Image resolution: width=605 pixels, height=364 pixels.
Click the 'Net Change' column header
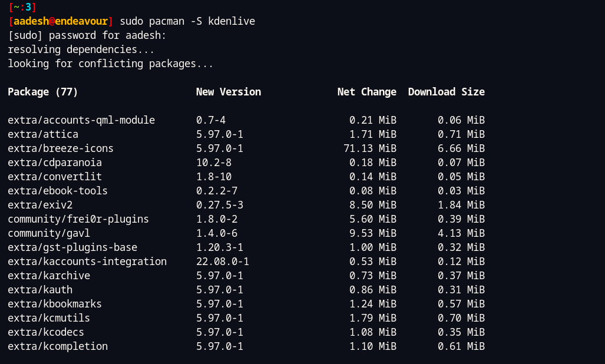tap(366, 92)
